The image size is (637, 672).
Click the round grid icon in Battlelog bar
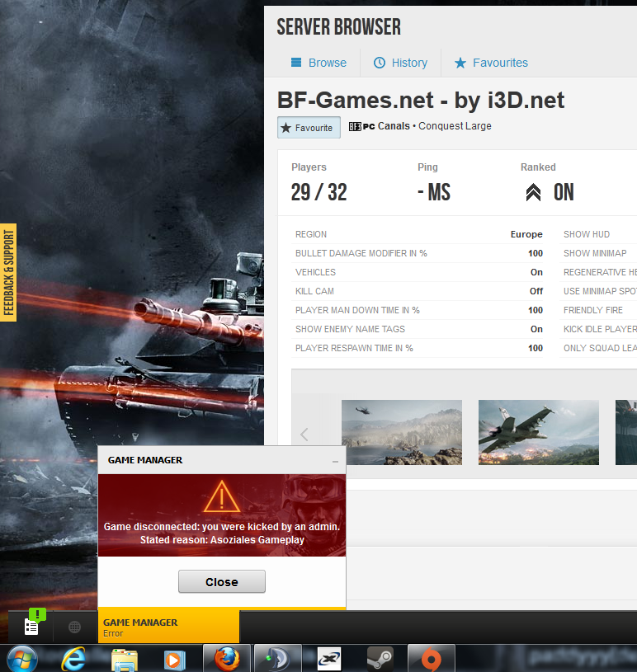74,627
